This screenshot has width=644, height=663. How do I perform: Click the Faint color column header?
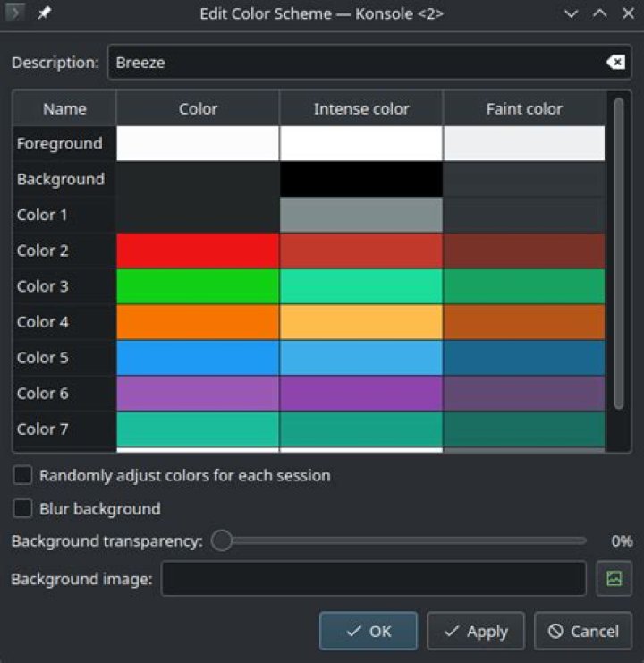click(524, 108)
